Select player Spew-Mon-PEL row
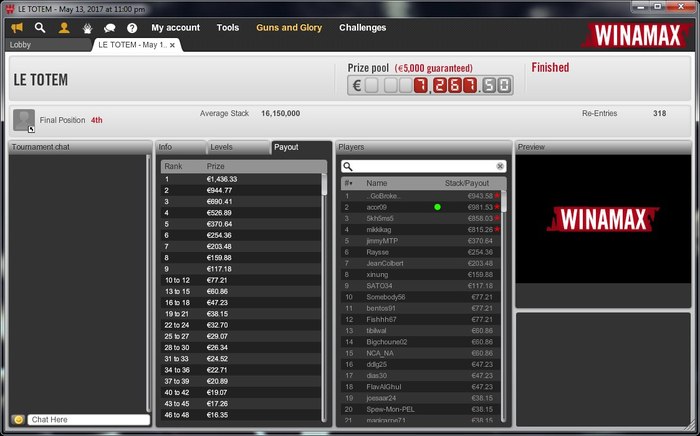This screenshot has width=700, height=436. [x=421, y=409]
